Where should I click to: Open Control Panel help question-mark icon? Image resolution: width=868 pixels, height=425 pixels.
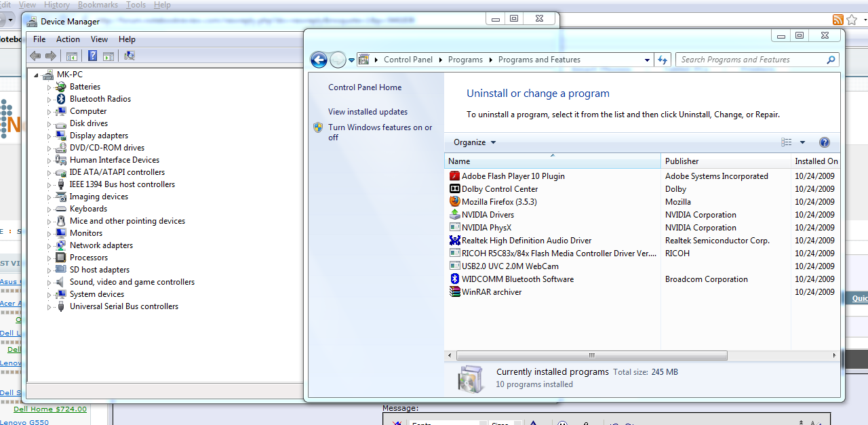(x=825, y=142)
